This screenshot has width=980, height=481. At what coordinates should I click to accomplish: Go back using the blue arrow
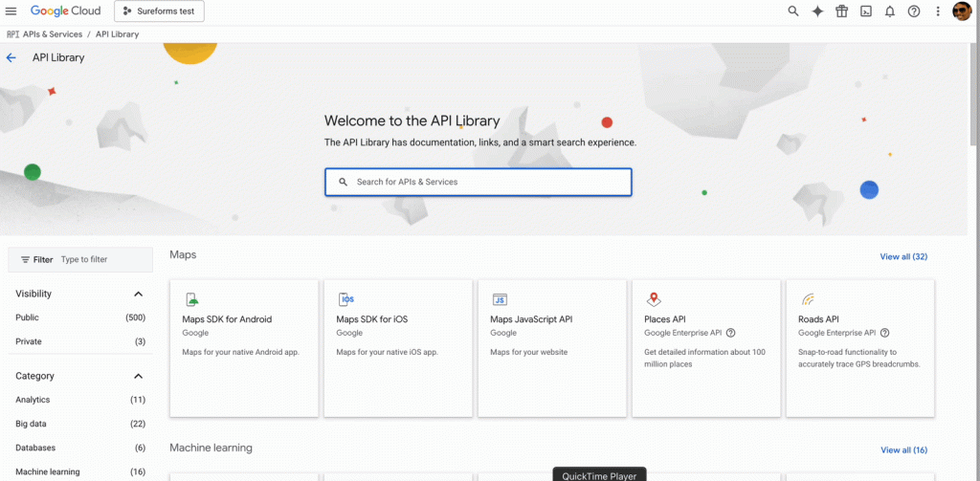click(11, 58)
